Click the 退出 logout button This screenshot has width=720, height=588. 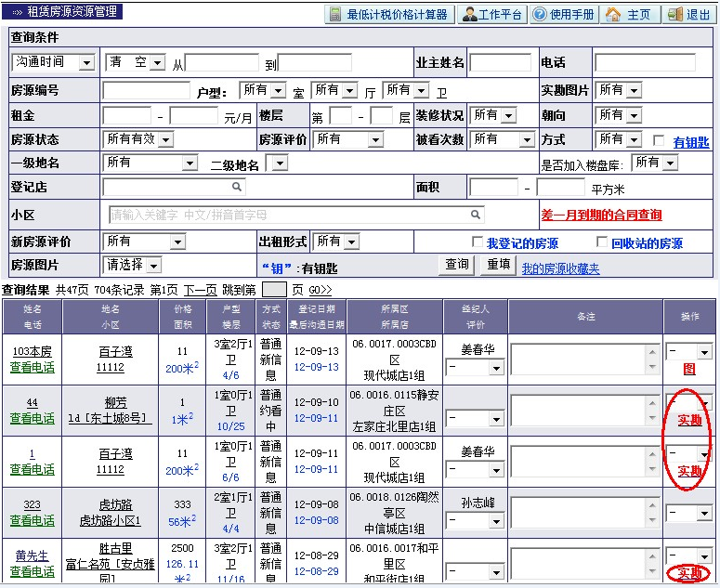688,14
